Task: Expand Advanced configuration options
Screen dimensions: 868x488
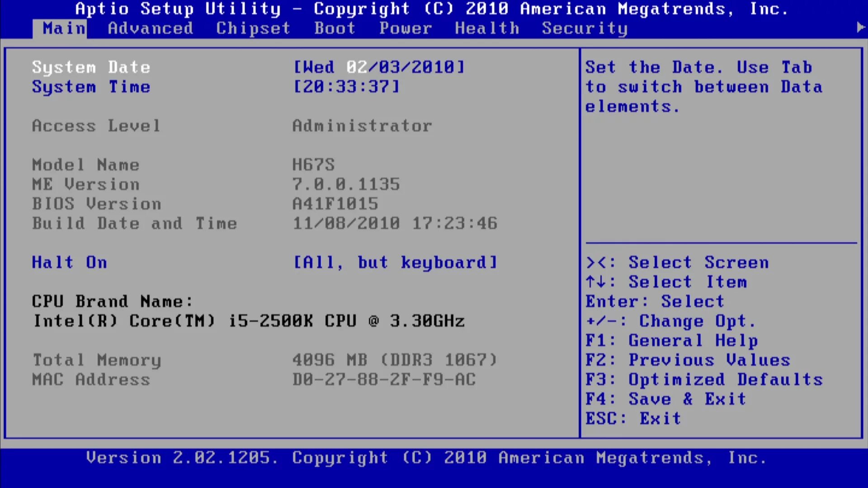Action: tap(149, 28)
